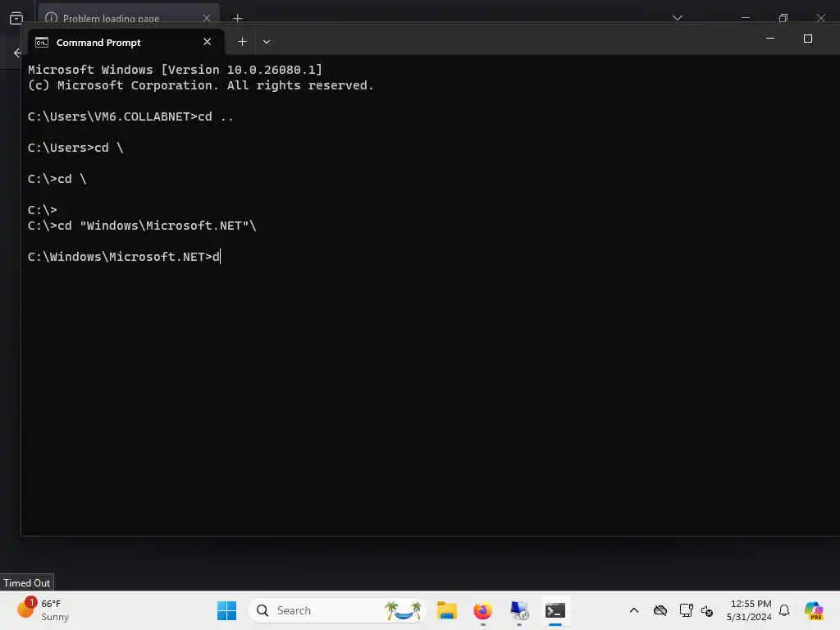This screenshot has height=630, width=840.
Task: Restore down the background browser window
Action: point(783,18)
